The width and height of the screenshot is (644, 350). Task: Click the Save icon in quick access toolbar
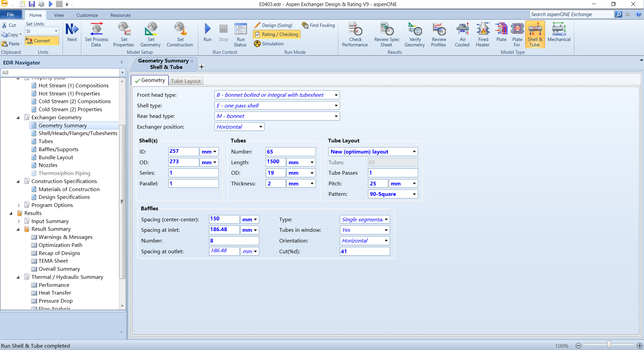[32, 4]
